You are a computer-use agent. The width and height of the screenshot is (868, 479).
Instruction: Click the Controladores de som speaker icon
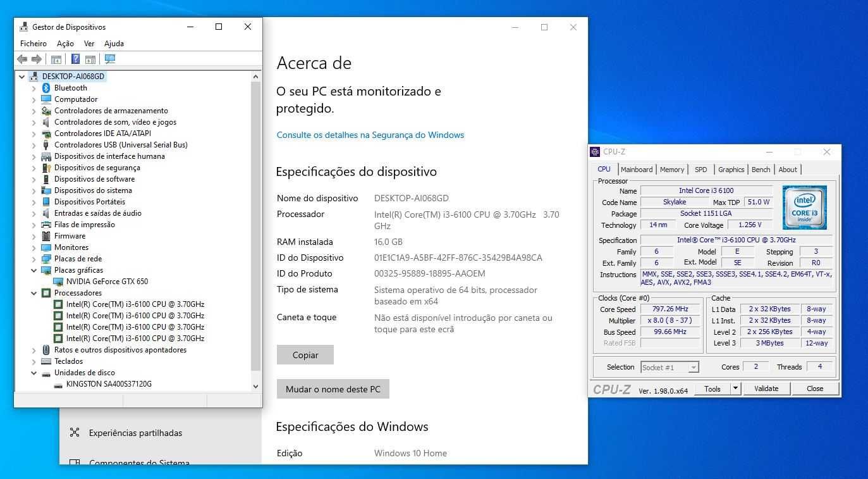tap(46, 122)
